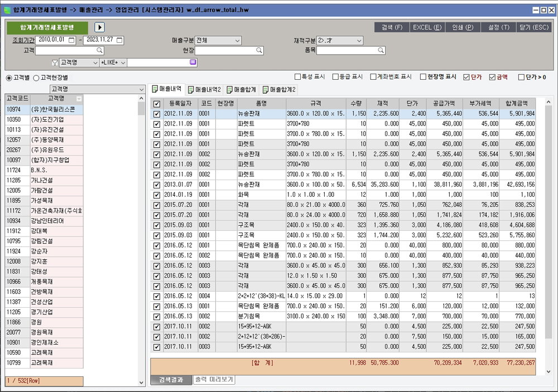The height and width of the screenshot is (392, 558).
Task: Open the 출력 미리보기 tab
Action: [214, 380]
